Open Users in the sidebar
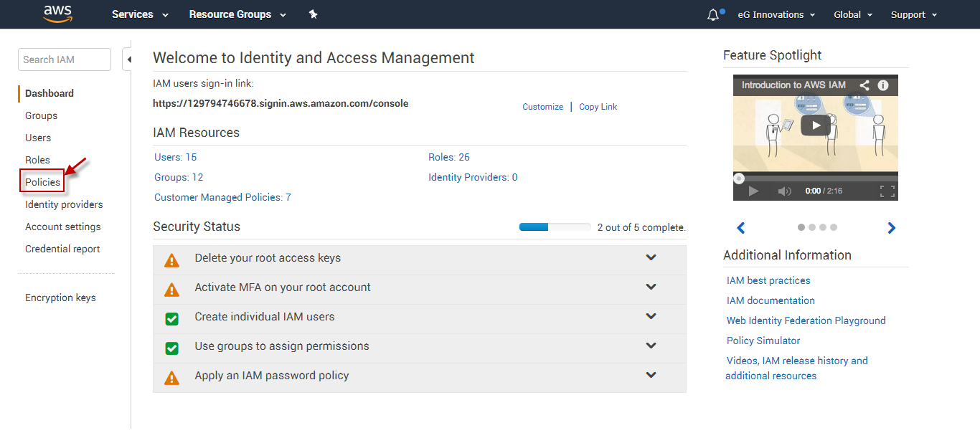This screenshot has width=980, height=433. pos(38,138)
